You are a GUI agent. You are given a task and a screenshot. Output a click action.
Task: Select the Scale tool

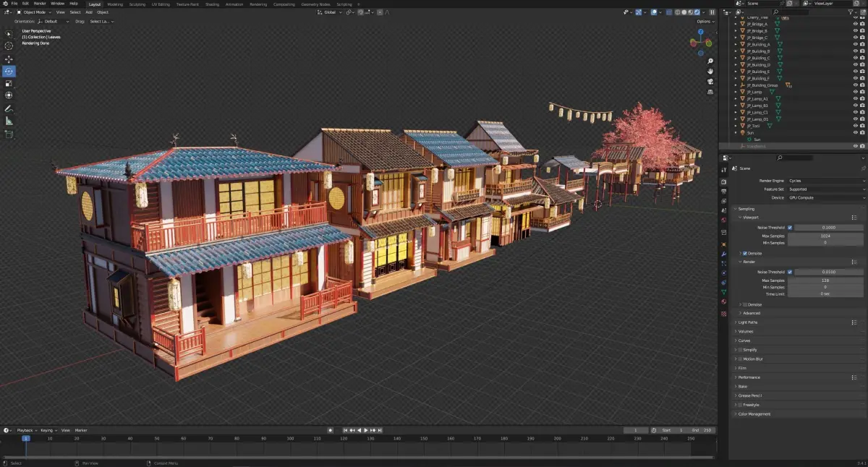point(9,83)
